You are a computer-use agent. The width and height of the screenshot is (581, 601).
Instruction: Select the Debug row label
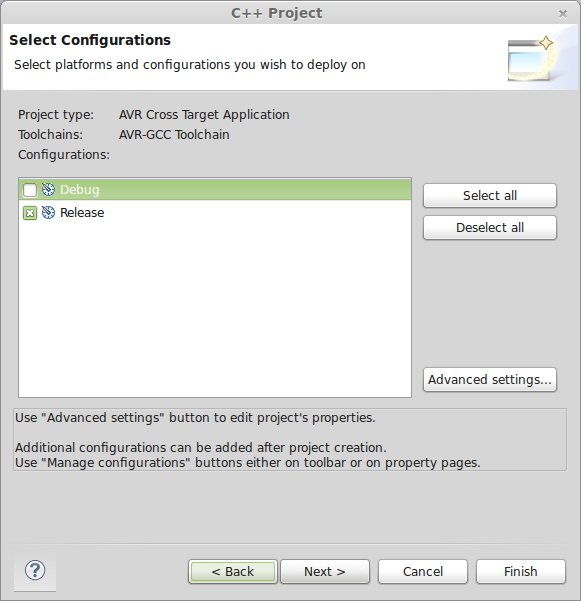click(80, 190)
